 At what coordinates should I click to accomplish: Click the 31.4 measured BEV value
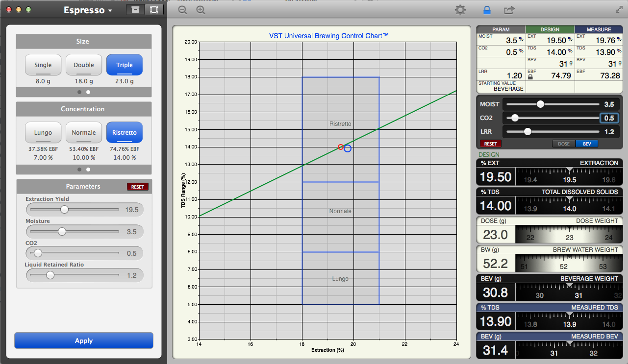[496, 350]
